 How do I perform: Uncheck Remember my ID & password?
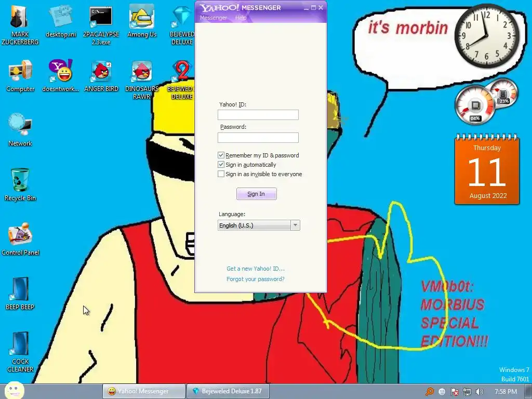click(x=221, y=155)
